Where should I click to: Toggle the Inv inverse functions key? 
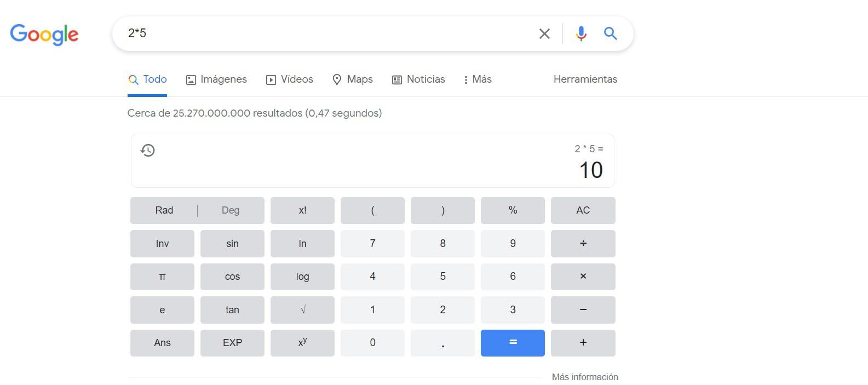click(162, 244)
